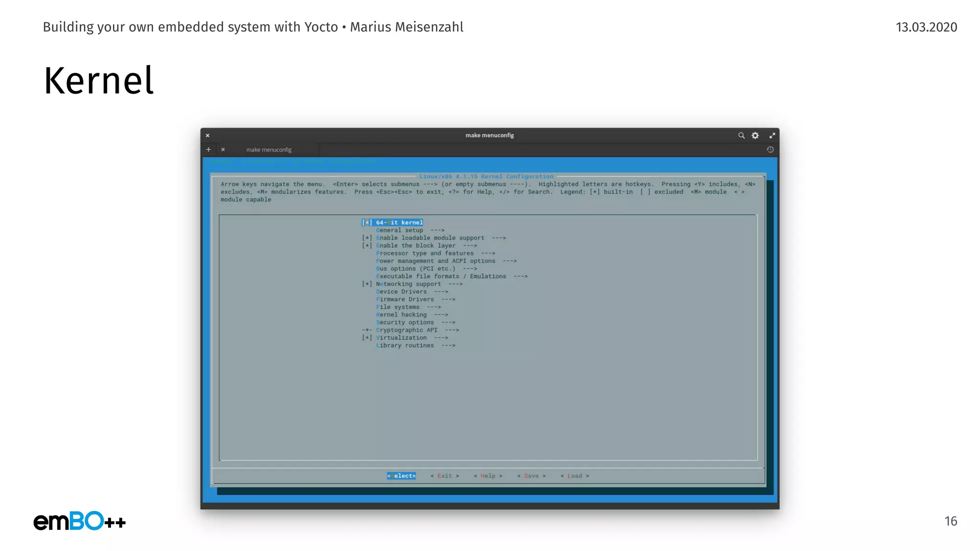980x551 pixels.
Task: Toggle Networking support checkbox
Action: [367, 284]
